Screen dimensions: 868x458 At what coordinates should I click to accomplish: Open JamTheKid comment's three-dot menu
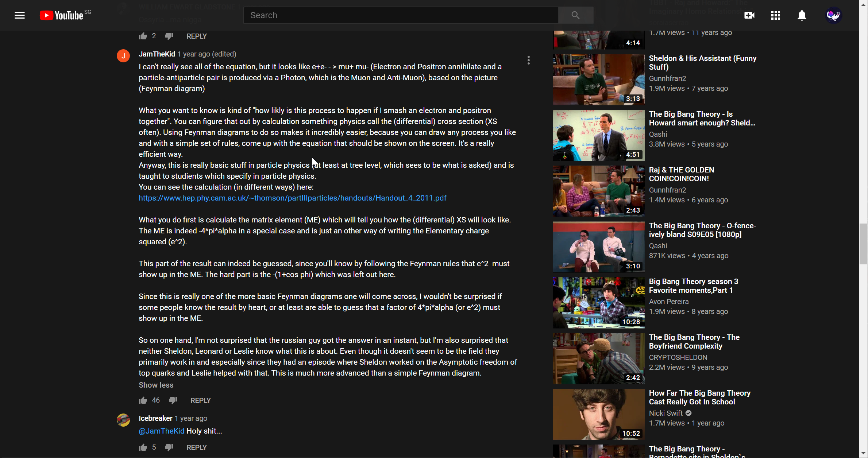tap(528, 60)
